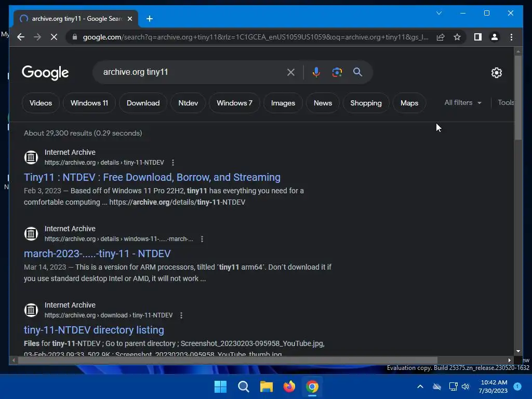Click the Internet Archive favicon of the march-2023 result
532x399 pixels.
tap(31, 234)
